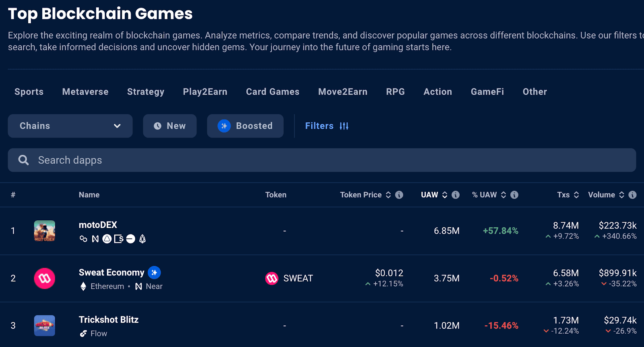Click the third round chain icon under motoDEX
Viewport: 644px width, 347px height.
point(107,239)
